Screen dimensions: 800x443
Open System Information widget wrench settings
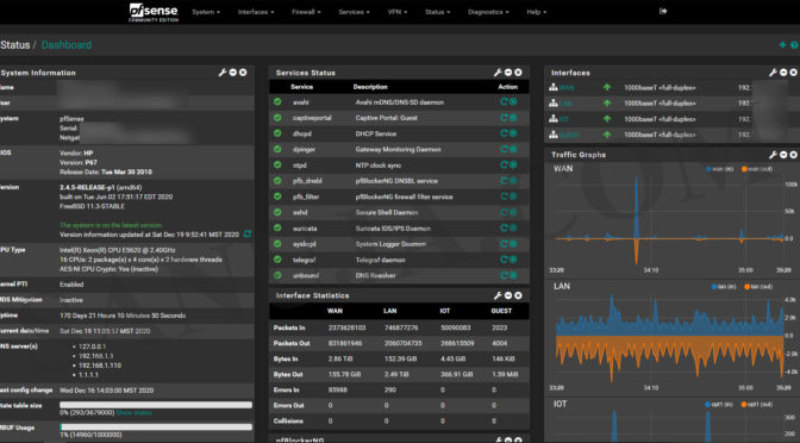(222, 73)
